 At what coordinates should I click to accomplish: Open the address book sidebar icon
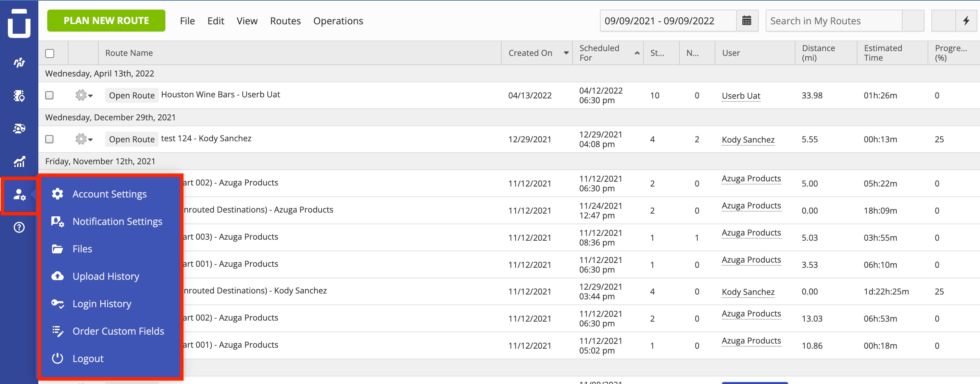pyautogui.click(x=19, y=96)
